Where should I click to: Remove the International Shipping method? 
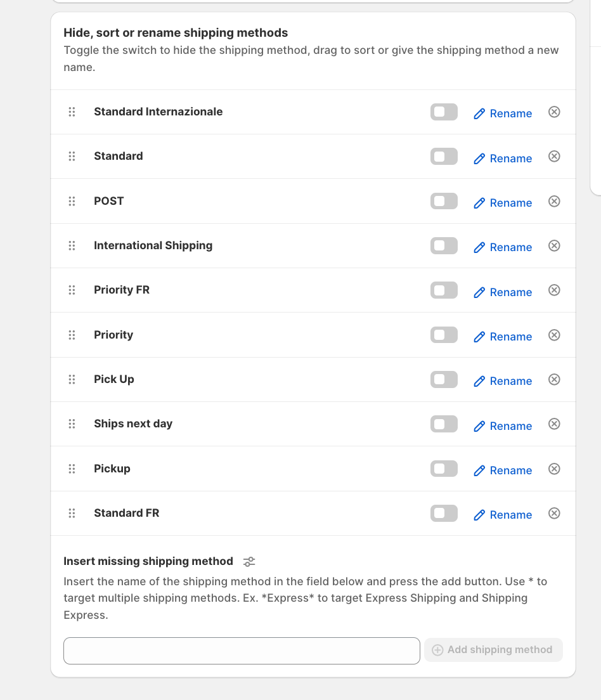[554, 245]
